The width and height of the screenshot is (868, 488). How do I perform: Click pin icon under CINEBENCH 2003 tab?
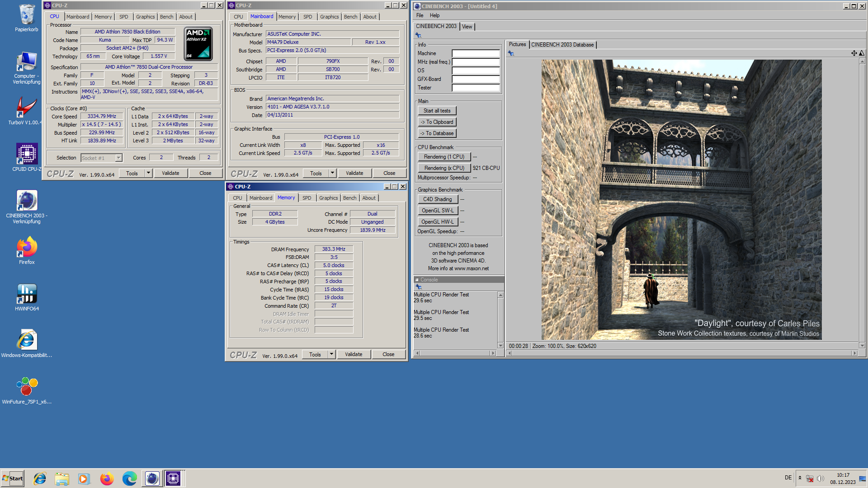[419, 35]
